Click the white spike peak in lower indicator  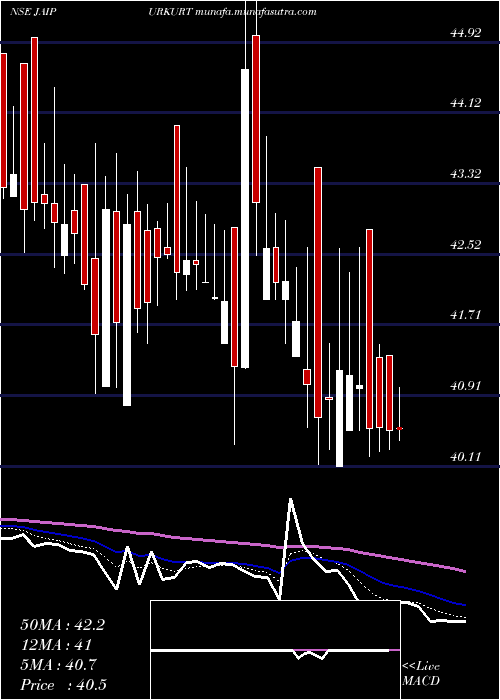point(291,499)
